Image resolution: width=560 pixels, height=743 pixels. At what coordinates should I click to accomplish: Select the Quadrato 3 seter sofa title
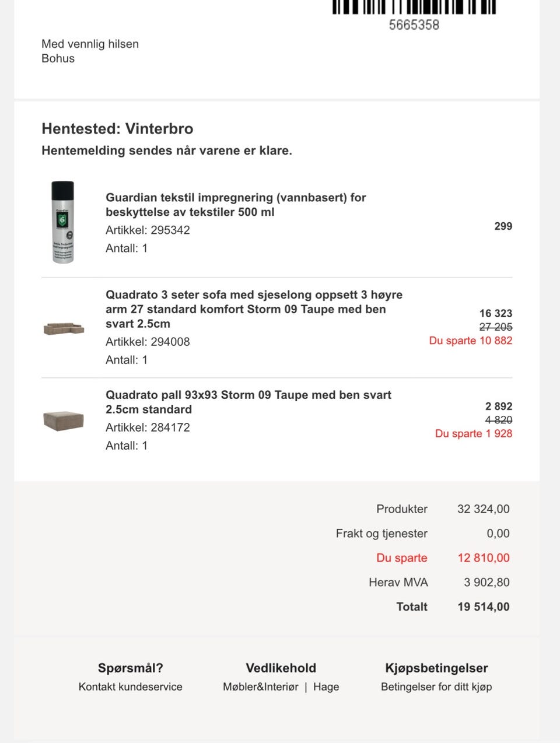coord(254,309)
